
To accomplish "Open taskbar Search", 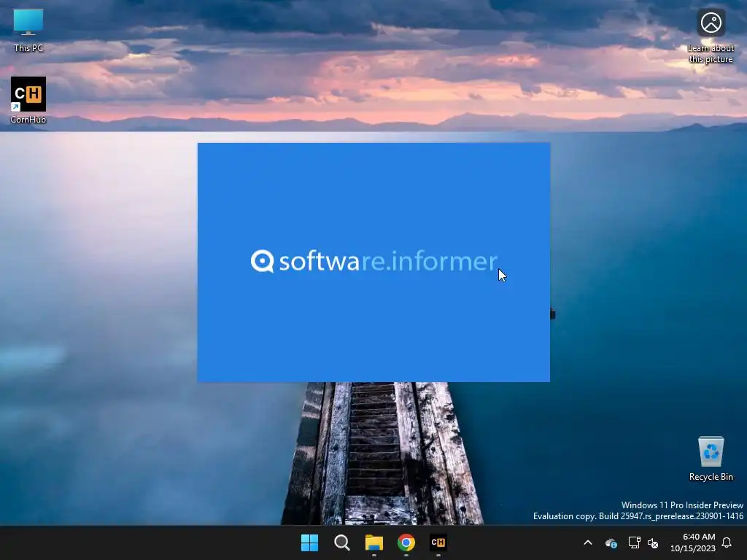I will 341,542.
